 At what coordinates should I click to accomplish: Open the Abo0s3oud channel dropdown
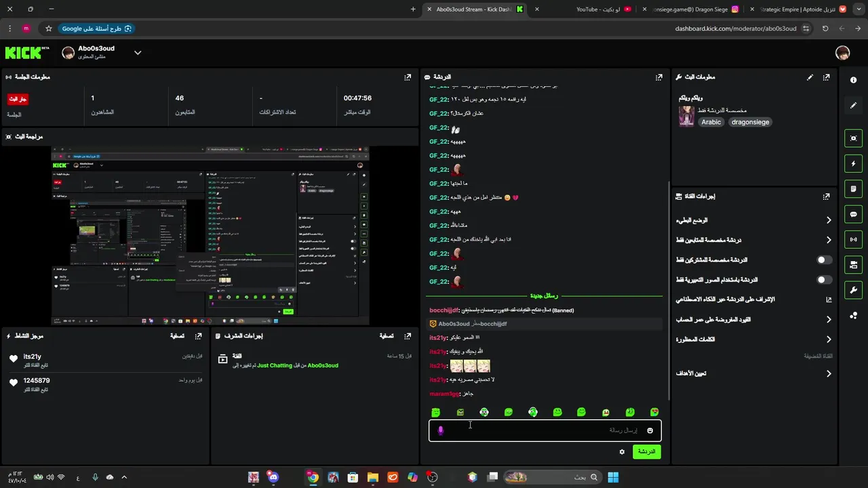(138, 53)
